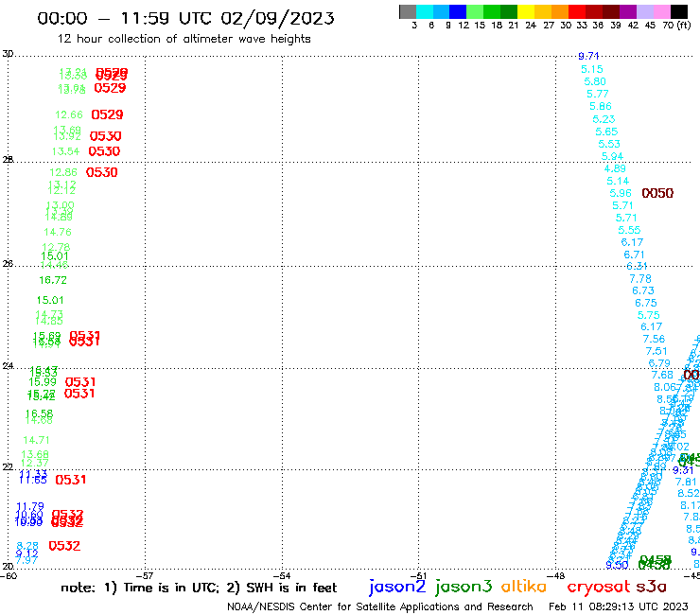The width and height of the screenshot is (700, 615).
Task: Click the 0529 time beside 12.66
Action: point(107,114)
